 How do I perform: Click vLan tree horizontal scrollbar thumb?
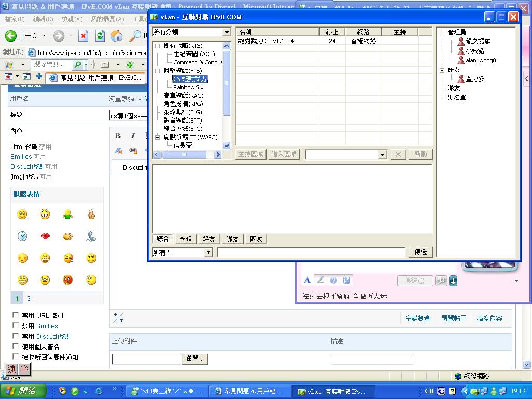(x=184, y=155)
